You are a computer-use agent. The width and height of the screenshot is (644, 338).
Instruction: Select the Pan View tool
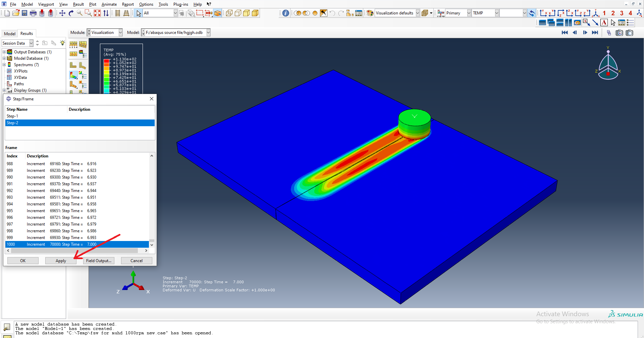click(x=62, y=13)
